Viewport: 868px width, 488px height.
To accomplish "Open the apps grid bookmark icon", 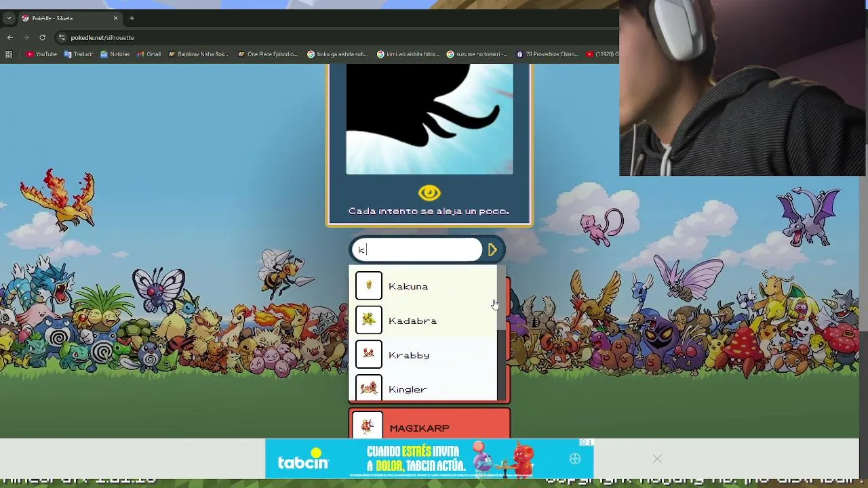I will point(9,54).
